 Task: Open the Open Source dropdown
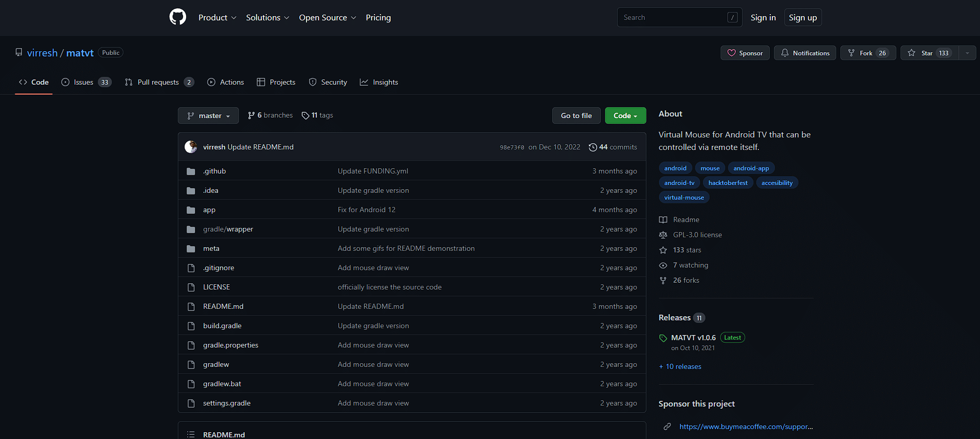pos(328,18)
